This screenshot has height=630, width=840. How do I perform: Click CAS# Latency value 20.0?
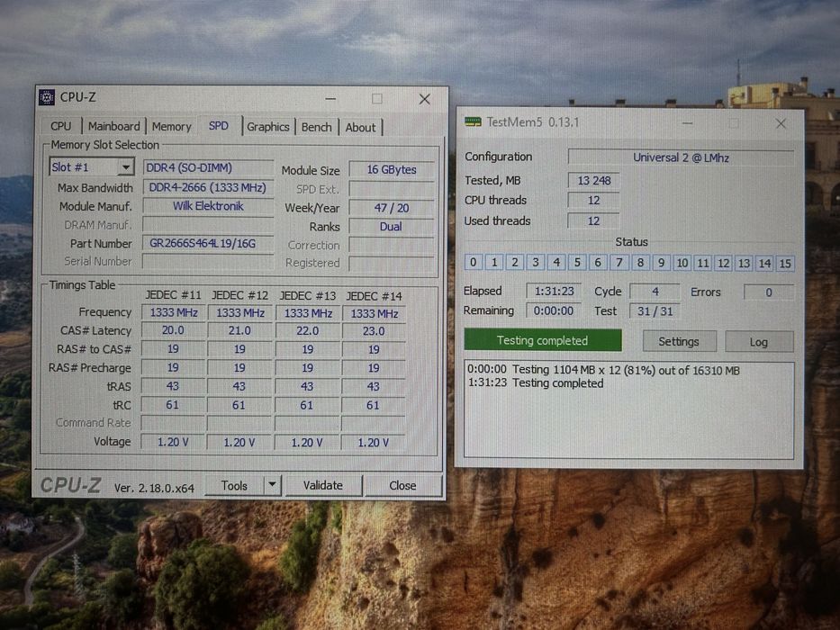coord(173,330)
